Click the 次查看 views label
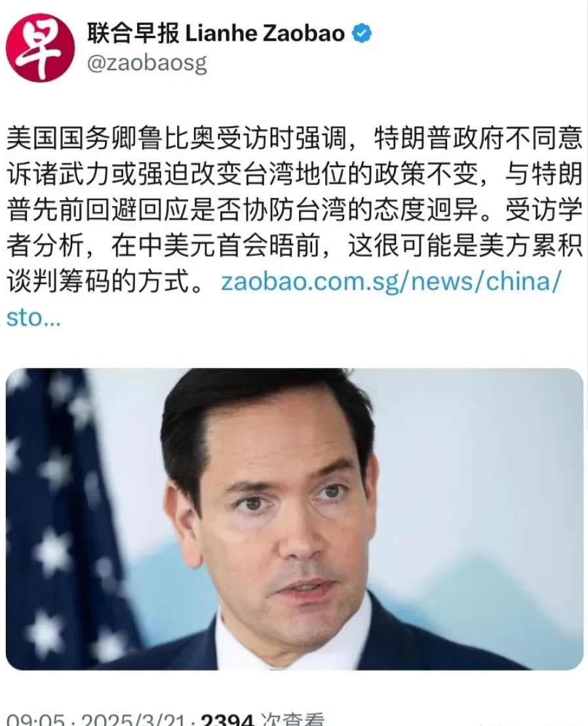The height and width of the screenshot is (726, 588). click(292, 719)
